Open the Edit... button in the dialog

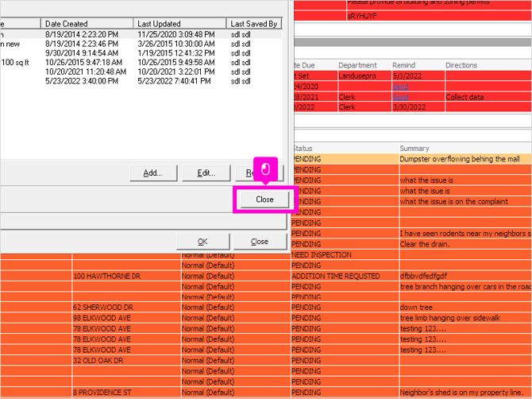pos(206,172)
